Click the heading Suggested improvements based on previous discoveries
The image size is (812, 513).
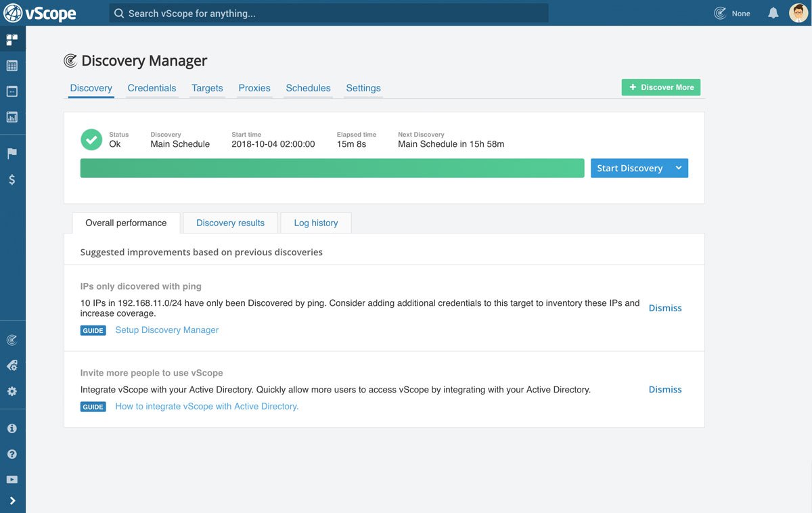[x=202, y=252]
